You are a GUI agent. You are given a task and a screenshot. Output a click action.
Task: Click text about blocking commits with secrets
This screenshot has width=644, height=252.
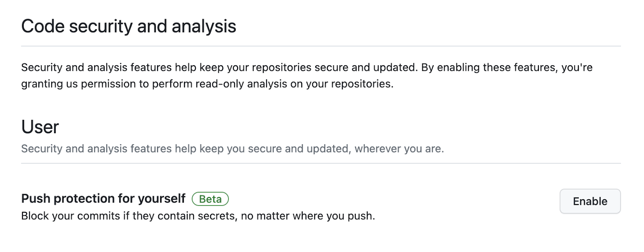point(197,215)
